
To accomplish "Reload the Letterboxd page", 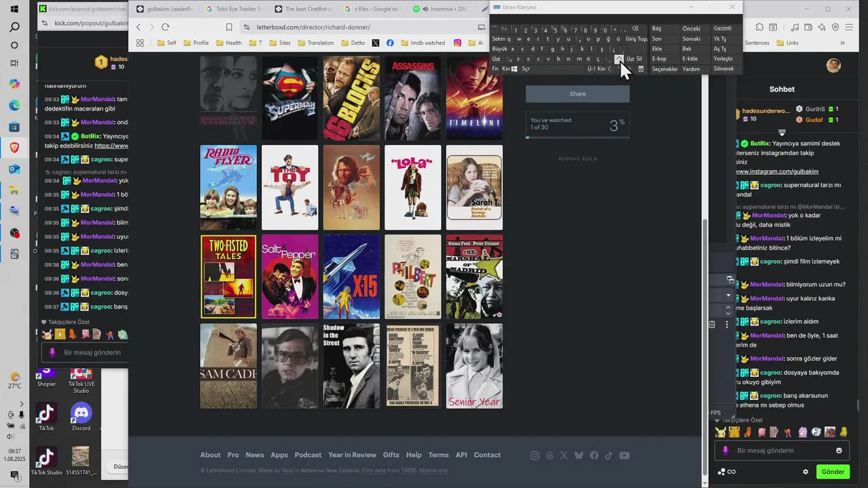I will pyautogui.click(x=165, y=27).
